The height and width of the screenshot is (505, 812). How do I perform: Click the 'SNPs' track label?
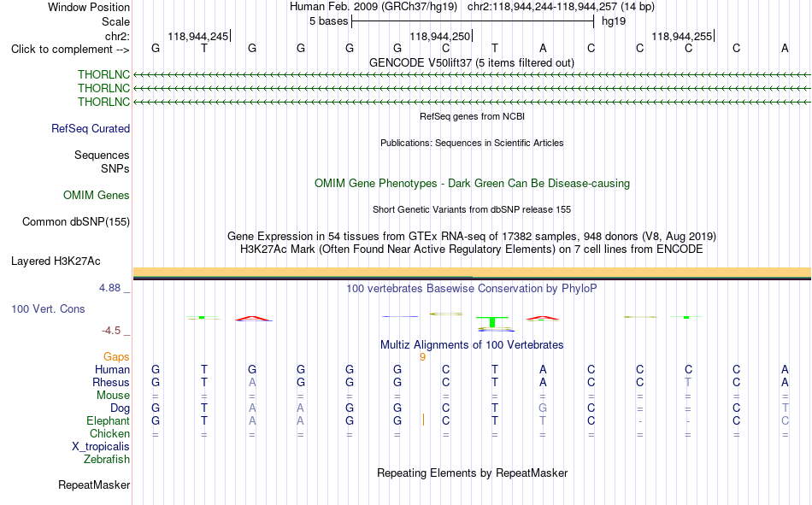(115, 169)
